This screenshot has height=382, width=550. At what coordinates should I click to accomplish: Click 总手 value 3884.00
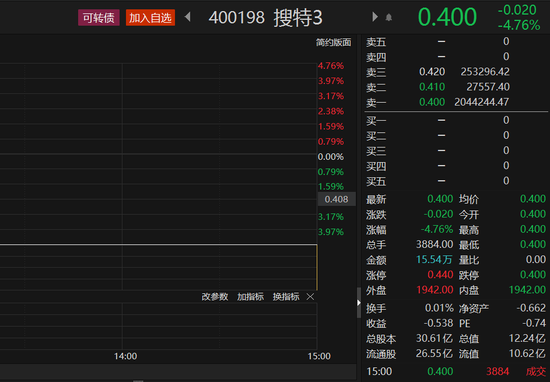(x=435, y=244)
